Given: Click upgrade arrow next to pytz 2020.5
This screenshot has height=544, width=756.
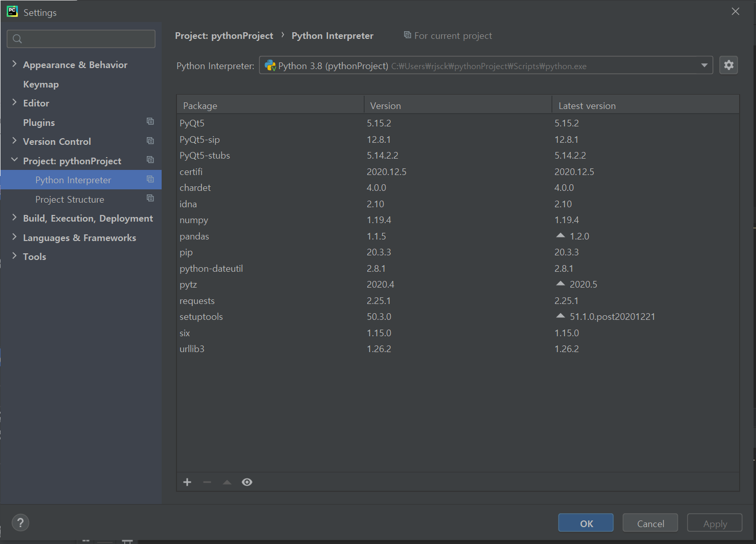Looking at the screenshot, I should (x=560, y=284).
